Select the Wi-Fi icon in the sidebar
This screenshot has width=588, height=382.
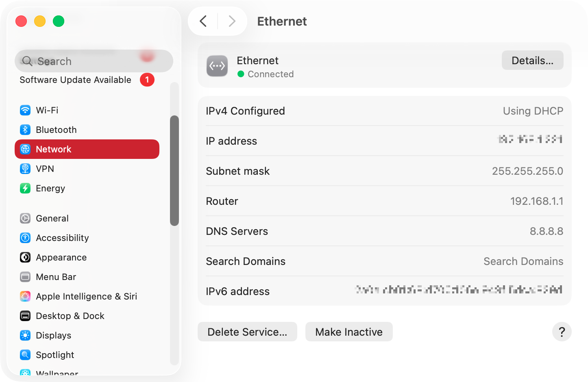pyautogui.click(x=25, y=110)
